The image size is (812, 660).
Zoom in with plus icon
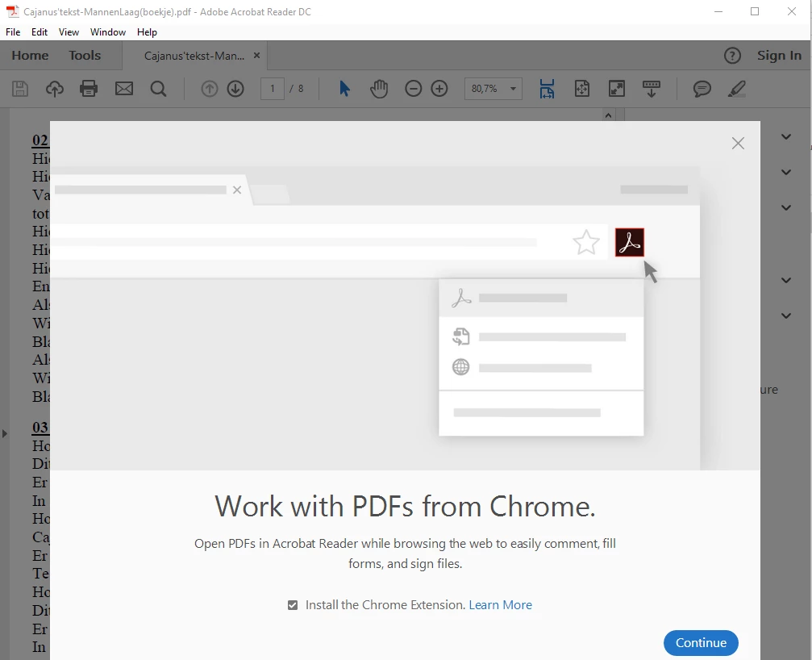click(x=439, y=89)
